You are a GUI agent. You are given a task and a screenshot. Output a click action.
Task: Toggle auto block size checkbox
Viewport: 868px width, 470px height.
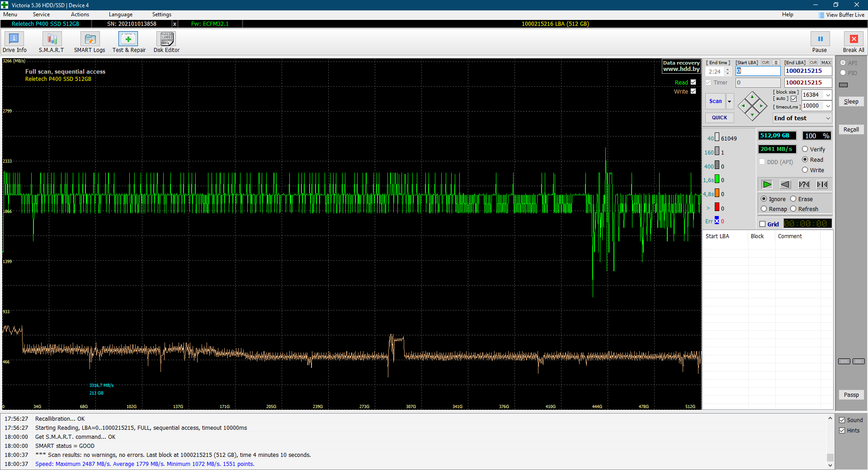click(x=793, y=99)
